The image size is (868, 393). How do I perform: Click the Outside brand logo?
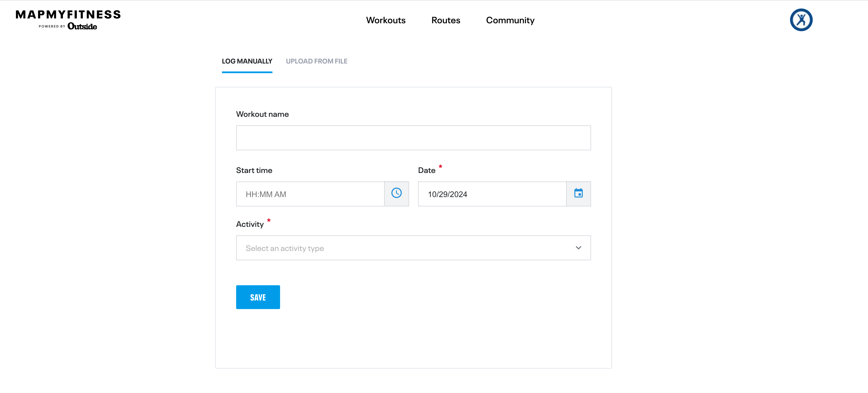(82, 26)
